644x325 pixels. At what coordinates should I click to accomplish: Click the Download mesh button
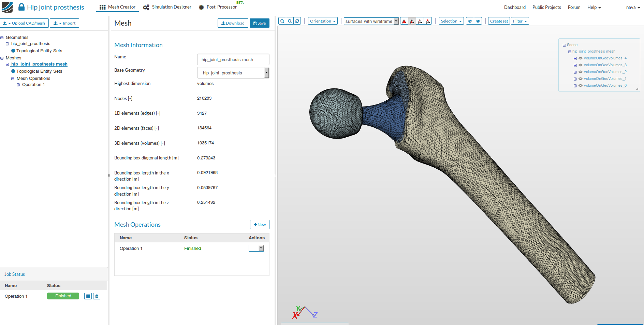tap(233, 23)
